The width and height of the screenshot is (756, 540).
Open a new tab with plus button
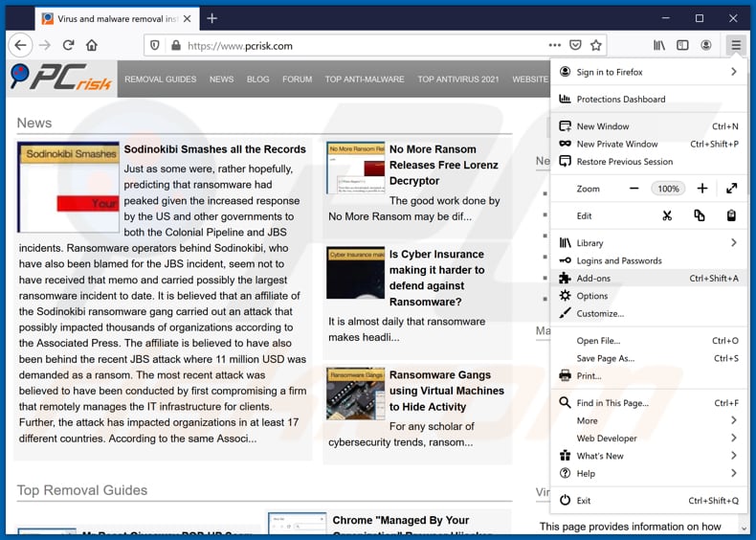211,18
